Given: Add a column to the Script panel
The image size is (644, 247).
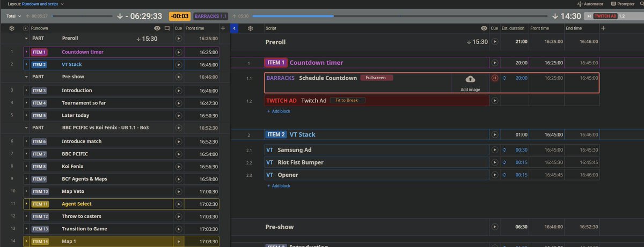Looking at the screenshot, I should pos(603,28).
